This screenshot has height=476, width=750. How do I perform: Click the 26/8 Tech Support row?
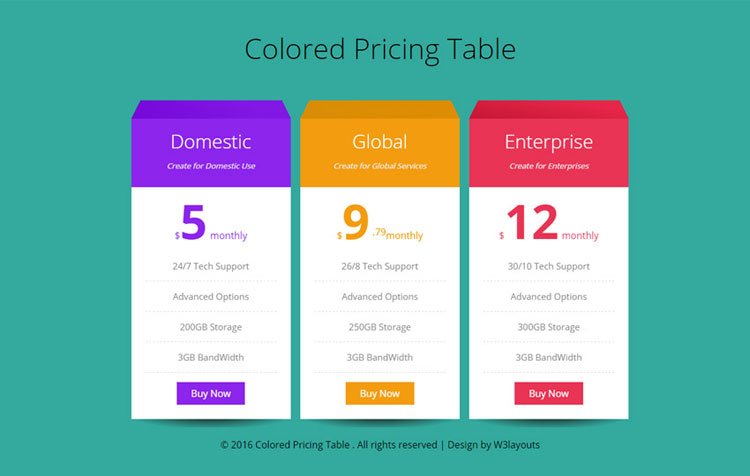[380, 266]
